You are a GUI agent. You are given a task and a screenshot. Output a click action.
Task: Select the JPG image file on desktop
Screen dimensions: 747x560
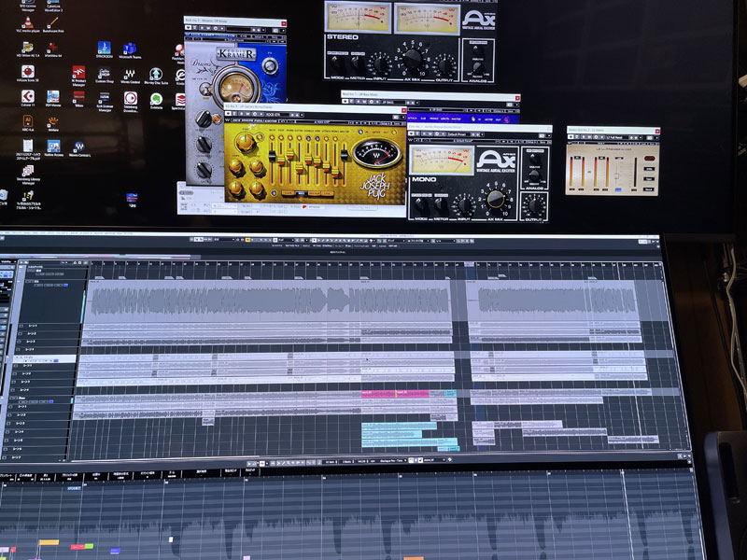[x=132, y=199]
